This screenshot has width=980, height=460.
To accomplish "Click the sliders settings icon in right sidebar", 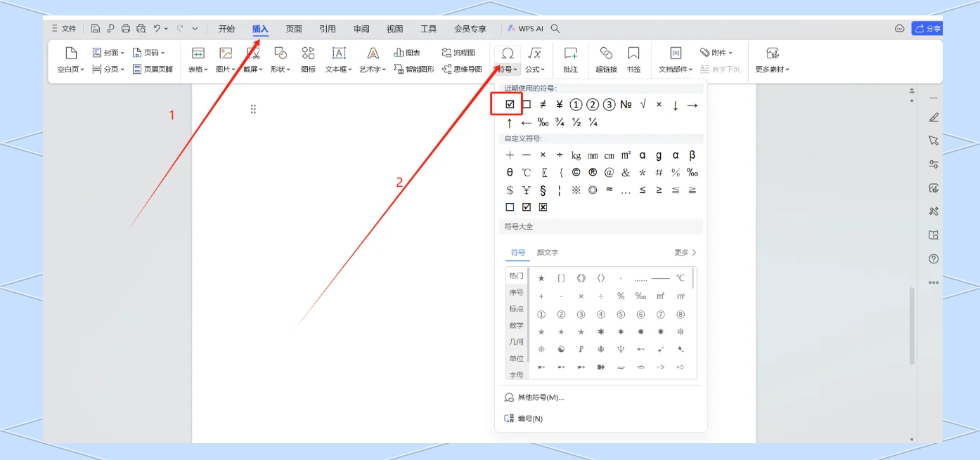I will 934,164.
